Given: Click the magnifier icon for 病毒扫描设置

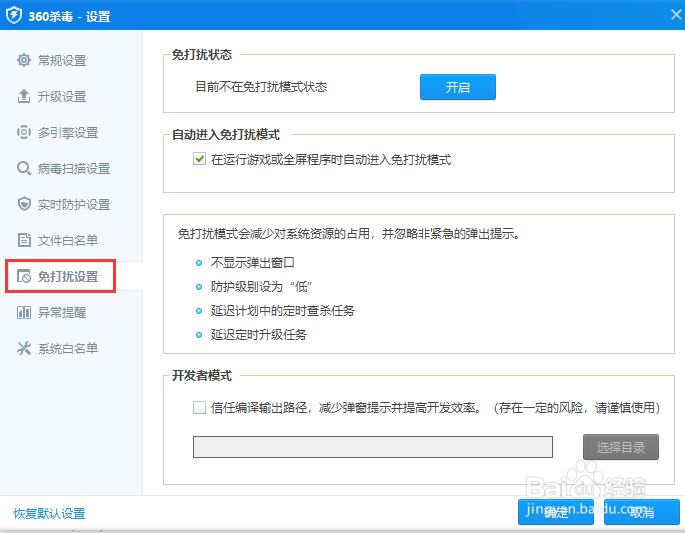Looking at the screenshot, I should [24, 168].
